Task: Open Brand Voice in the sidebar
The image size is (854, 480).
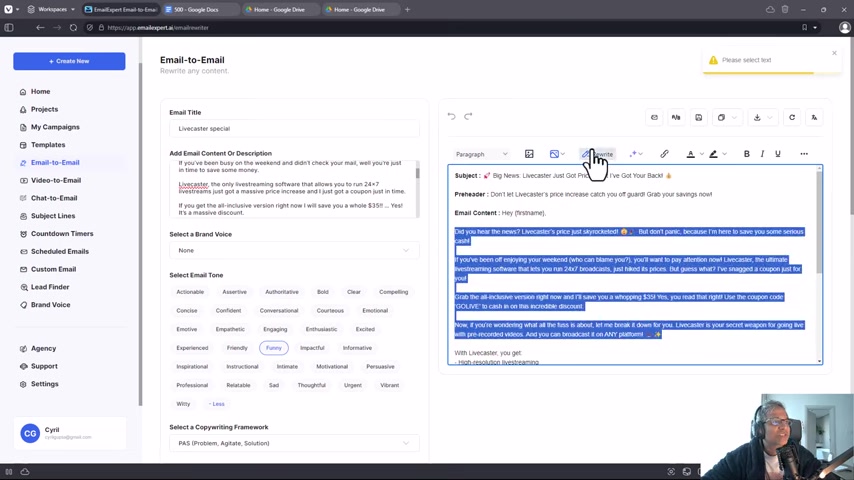Action: coord(51,305)
